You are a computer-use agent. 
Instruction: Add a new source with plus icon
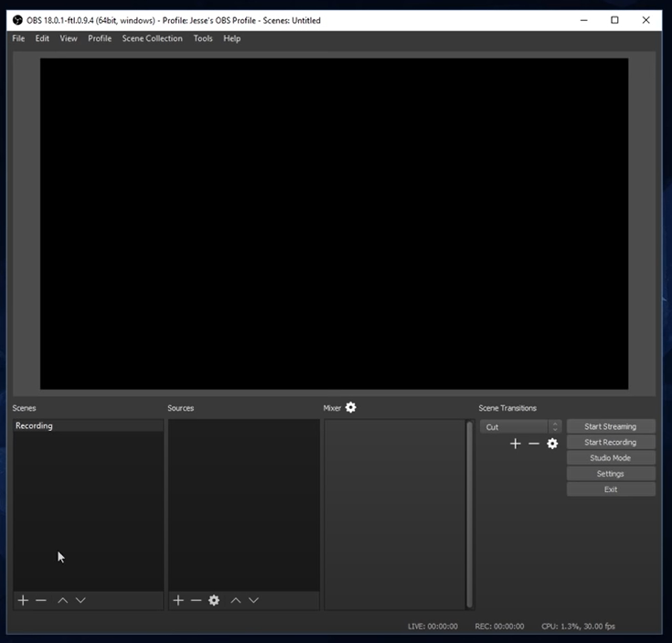click(178, 600)
